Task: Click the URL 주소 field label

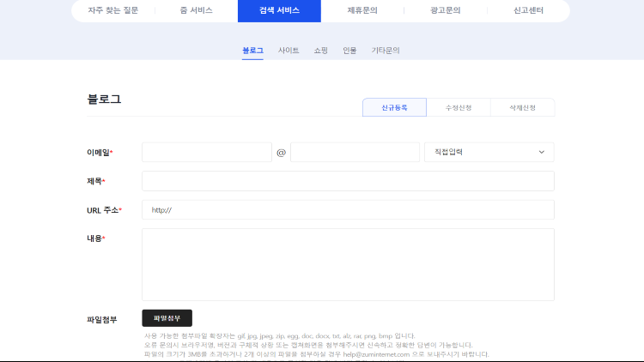Action: click(104, 210)
